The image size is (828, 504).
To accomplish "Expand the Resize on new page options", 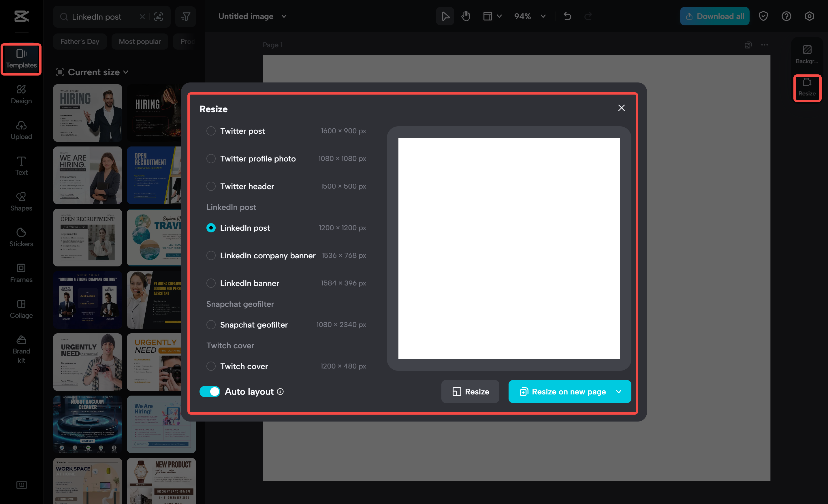I will [619, 392].
